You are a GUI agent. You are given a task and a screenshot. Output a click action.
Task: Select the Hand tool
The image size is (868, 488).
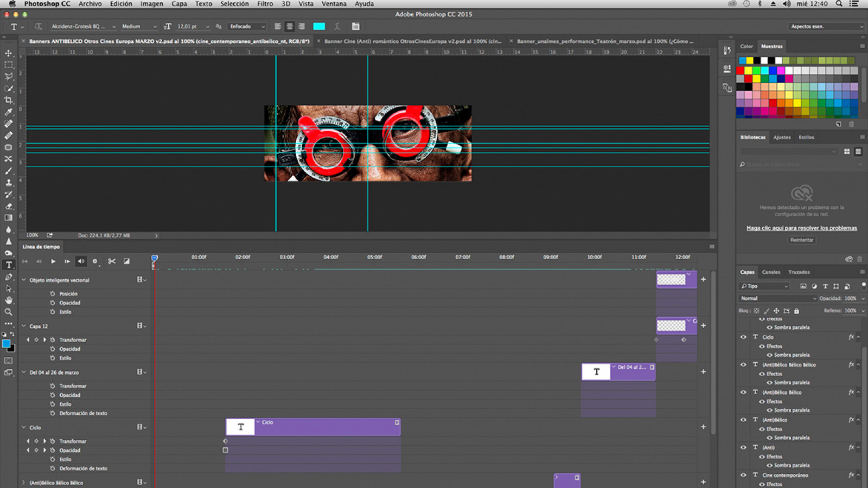[8, 300]
